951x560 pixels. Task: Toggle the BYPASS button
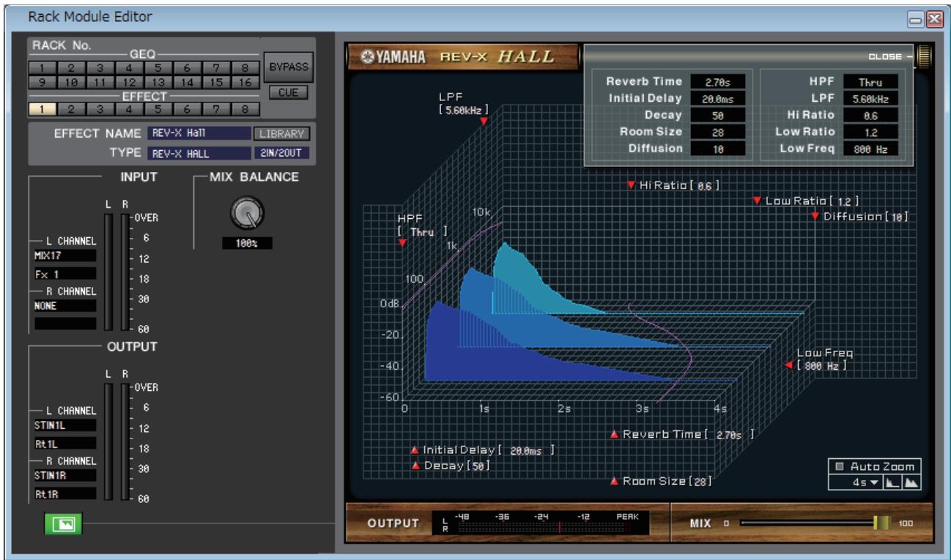(289, 67)
